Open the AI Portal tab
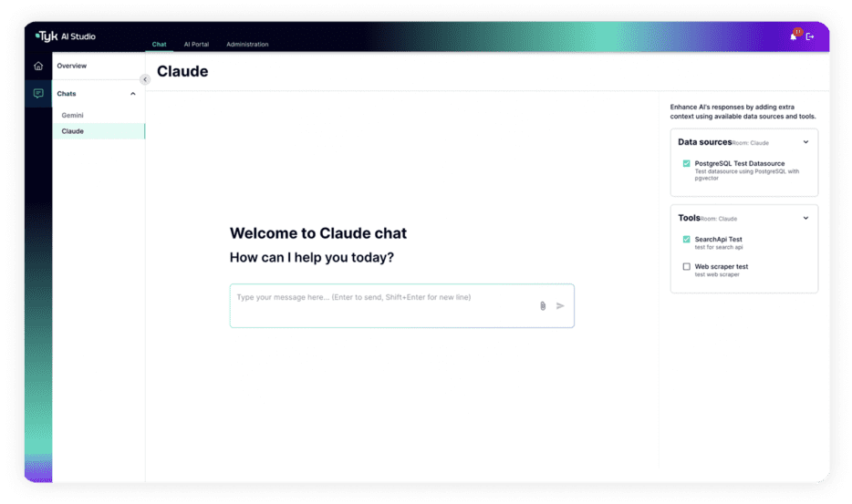This screenshot has height=504, width=852. point(196,45)
